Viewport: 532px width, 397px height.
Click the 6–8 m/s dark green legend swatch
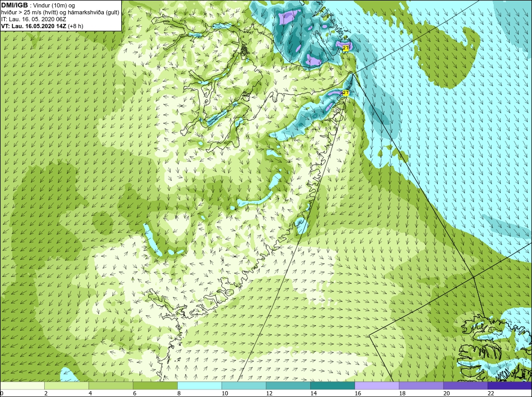pyautogui.click(x=155, y=385)
